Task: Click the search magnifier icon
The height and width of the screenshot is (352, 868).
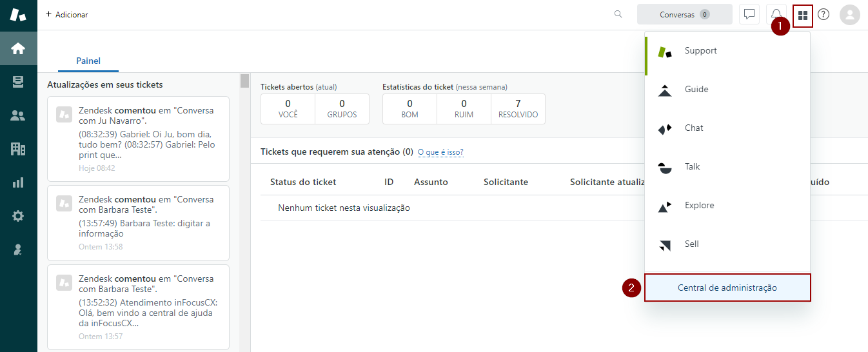Action: (618, 14)
